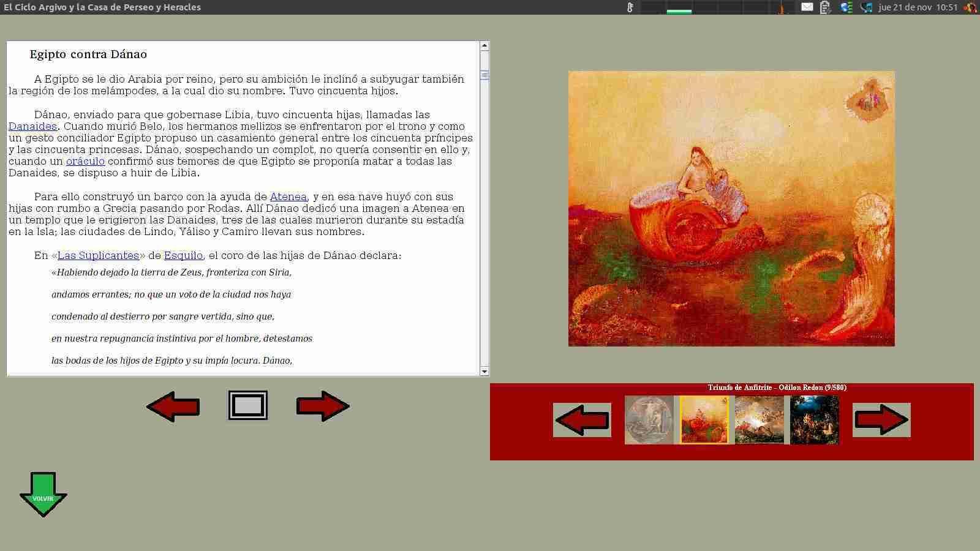
Task: Open the sound volume tray icon
Action: coord(866,7)
